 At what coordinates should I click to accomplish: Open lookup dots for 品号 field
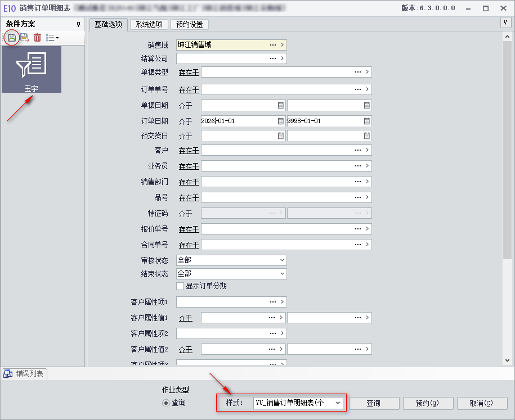click(x=358, y=197)
